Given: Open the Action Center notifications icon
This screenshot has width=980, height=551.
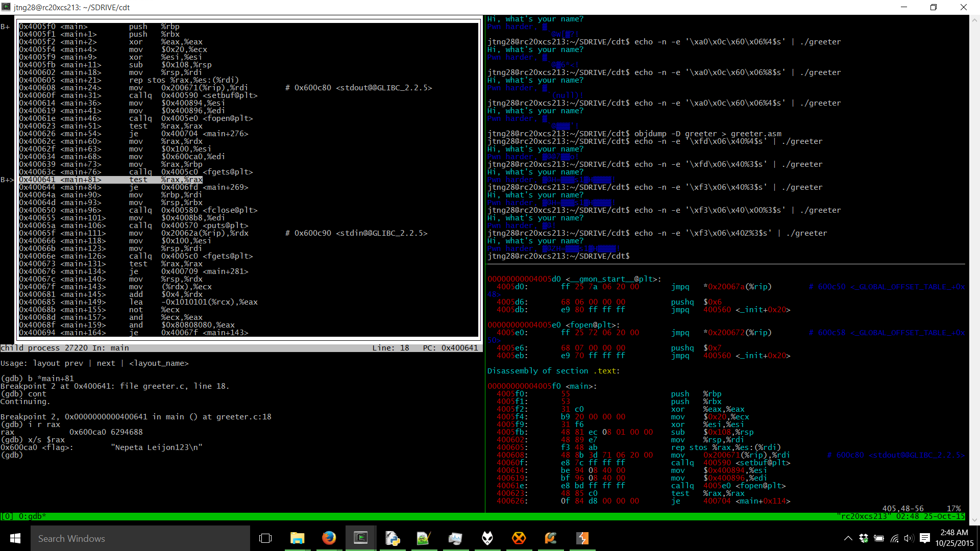Looking at the screenshot, I should coord(925,538).
